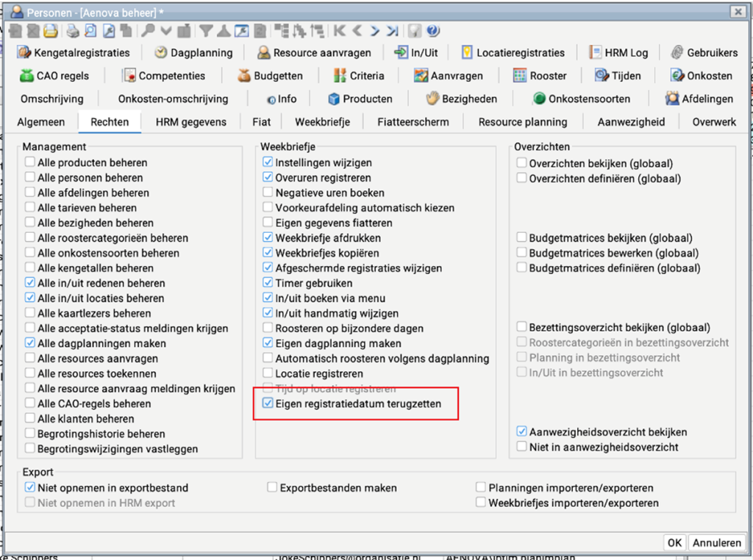Click the printer icon in the toolbar
This screenshot has width=753, height=560.
point(72,31)
